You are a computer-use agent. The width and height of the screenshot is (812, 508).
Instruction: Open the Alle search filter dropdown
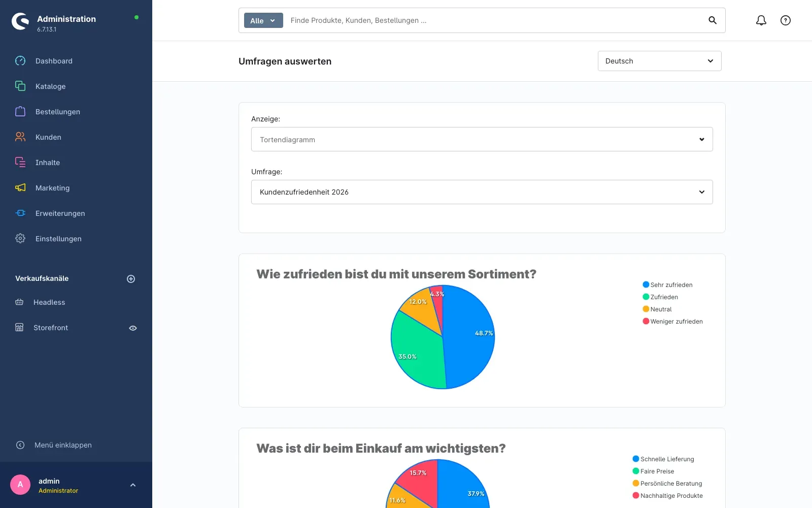[x=263, y=20]
